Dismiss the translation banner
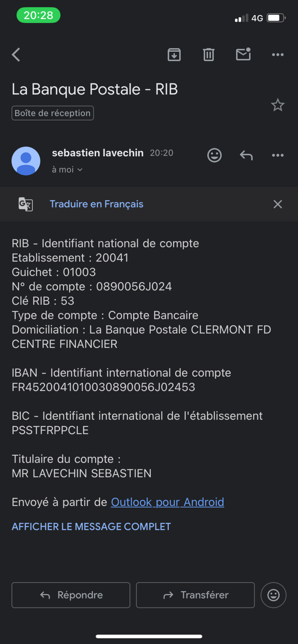Viewport: 298px width, 644px height. (x=277, y=204)
